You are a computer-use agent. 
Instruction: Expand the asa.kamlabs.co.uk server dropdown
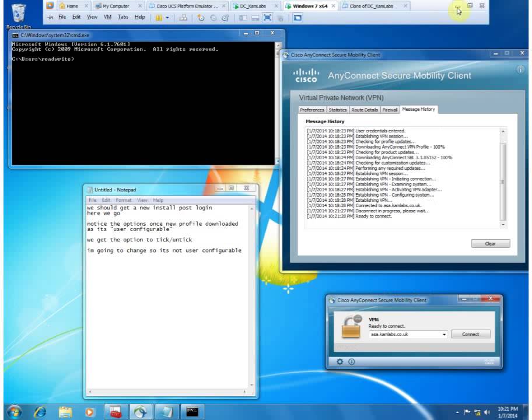(444, 334)
